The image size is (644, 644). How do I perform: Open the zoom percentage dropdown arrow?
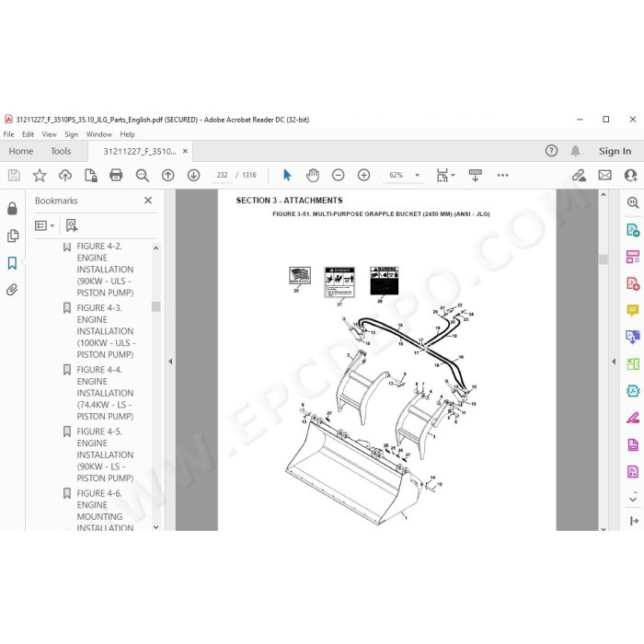[x=418, y=176]
